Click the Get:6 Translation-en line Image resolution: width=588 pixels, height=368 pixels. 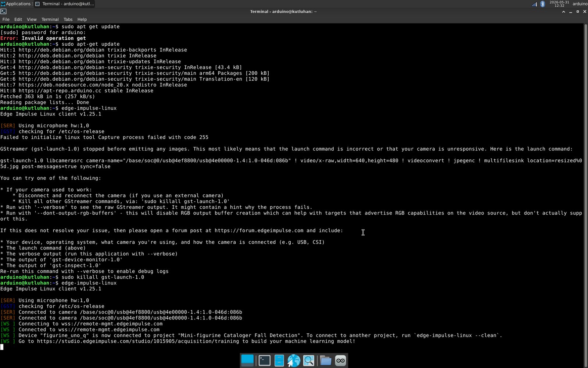[x=135, y=79]
